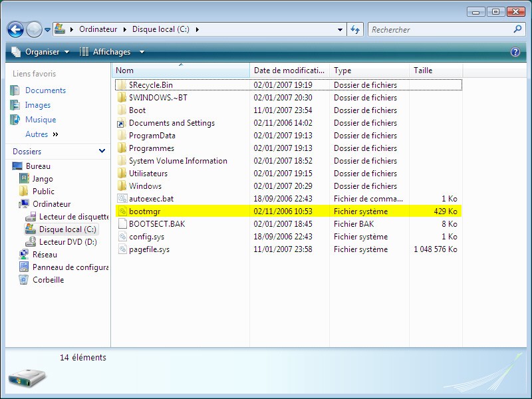Click the Panneau de configuration icon
The height and width of the screenshot is (399, 532).
pyautogui.click(x=24, y=267)
